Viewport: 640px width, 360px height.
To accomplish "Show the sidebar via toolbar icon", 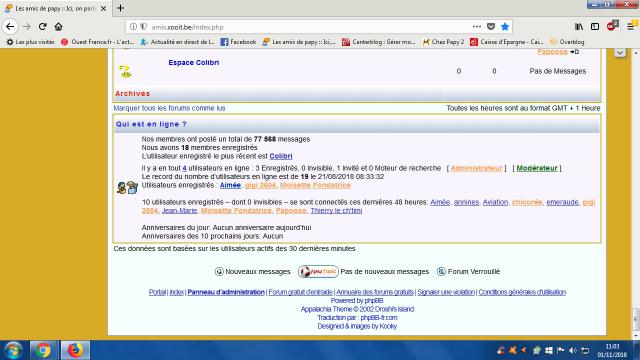I will [x=595, y=27].
